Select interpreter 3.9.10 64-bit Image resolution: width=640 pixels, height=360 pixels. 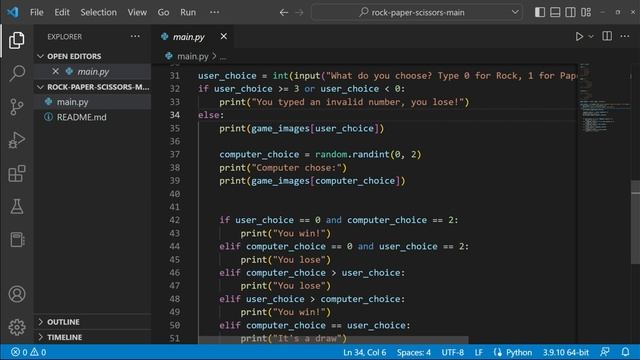pyautogui.click(x=565, y=352)
